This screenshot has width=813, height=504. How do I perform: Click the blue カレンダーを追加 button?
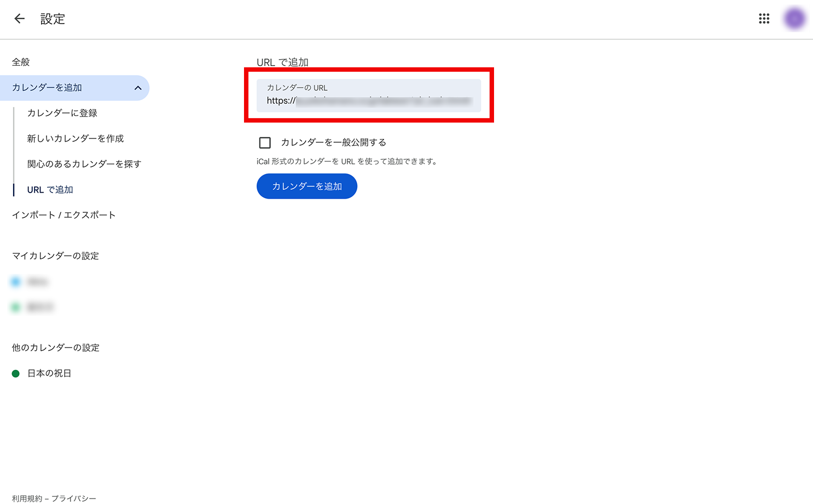click(307, 186)
